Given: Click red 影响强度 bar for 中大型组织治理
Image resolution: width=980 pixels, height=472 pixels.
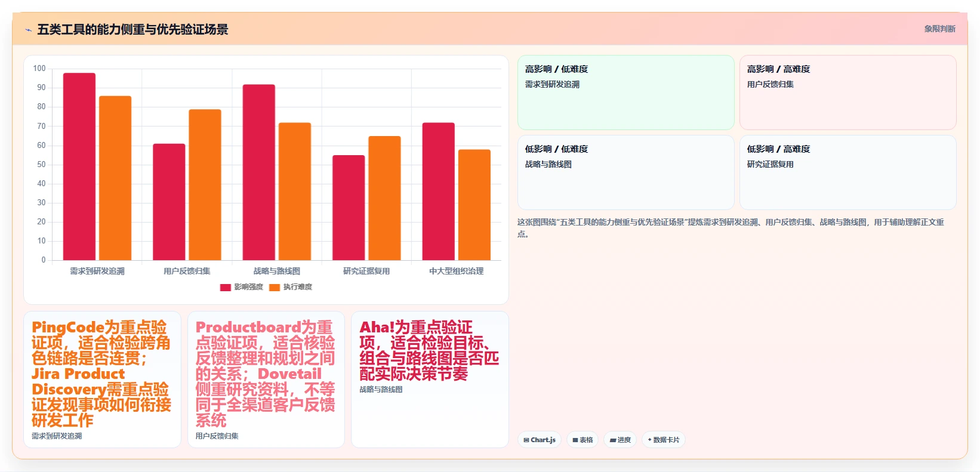Looking at the screenshot, I should pos(439,192).
